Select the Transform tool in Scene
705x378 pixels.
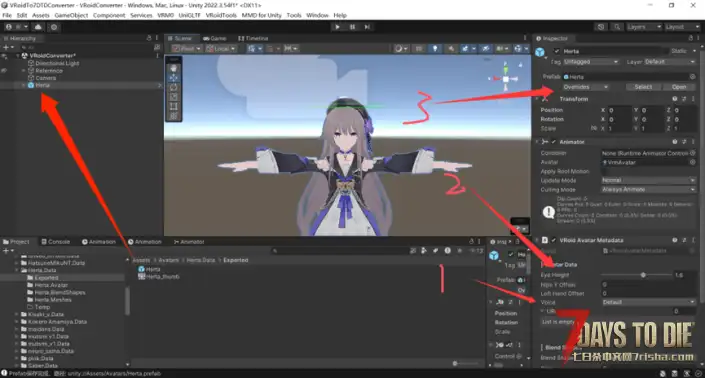[x=174, y=116]
